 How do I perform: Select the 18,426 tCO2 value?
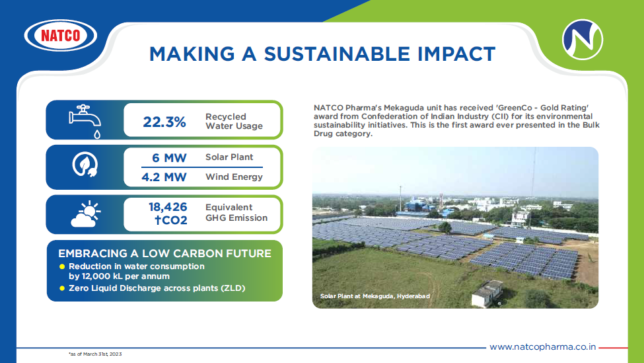point(168,214)
